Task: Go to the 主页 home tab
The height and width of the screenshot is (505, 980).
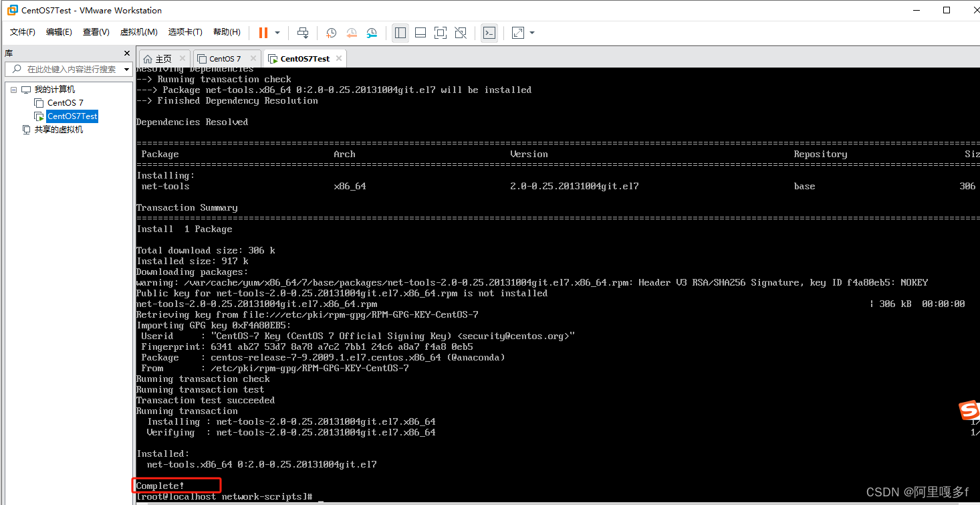Action: click(163, 58)
